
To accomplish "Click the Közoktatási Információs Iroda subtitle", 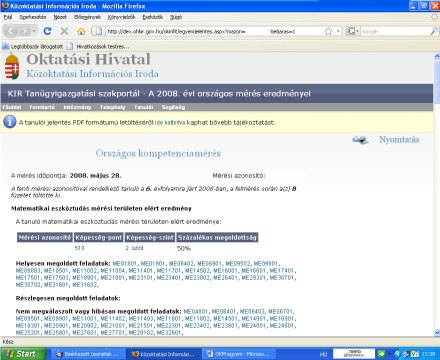I will click(93, 74).
